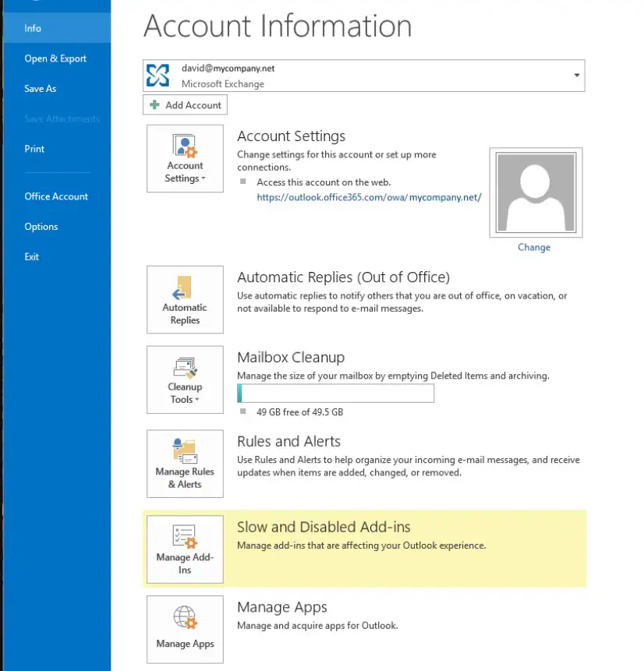Viewport: 644px width, 671px height.
Task: Click the Rules and Alerts heading
Action: tap(289, 441)
